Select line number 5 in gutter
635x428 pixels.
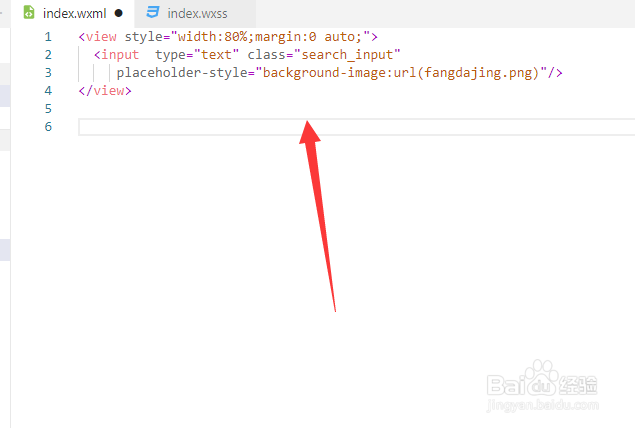[x=48, y=109]
